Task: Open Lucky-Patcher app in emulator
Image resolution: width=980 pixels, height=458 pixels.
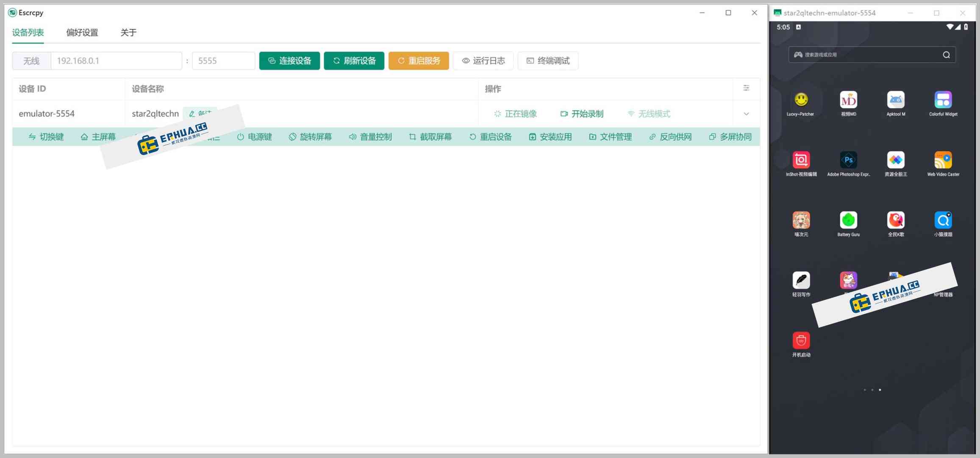Action: 801,104
